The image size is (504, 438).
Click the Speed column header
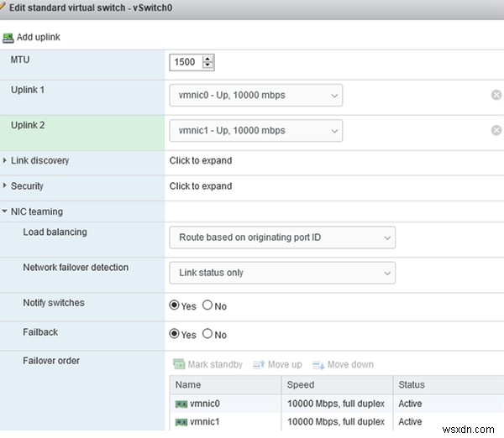point(337,384)
